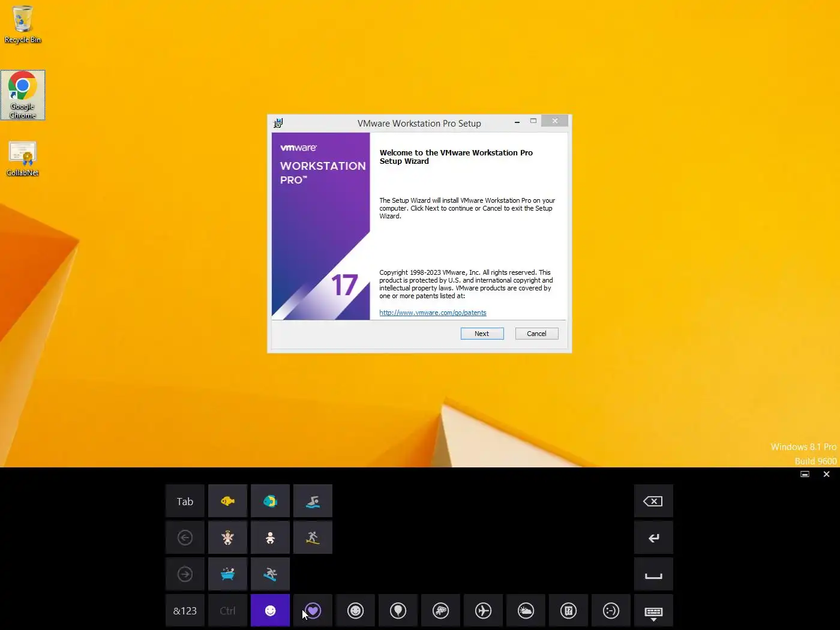Insert the bathtub emoji
840x630 pixels.
pyautogui.click(x=227, y=574)
